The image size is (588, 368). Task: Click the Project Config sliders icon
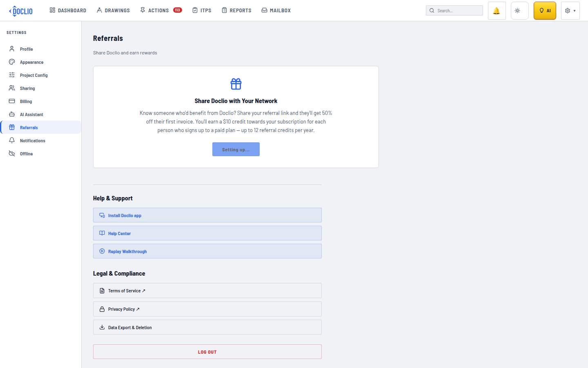(12, 75)
